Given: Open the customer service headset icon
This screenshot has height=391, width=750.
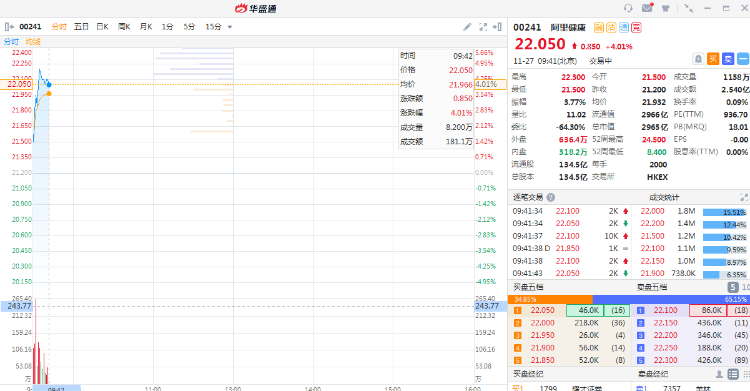Looking at the screenshot, I should click(628, 8).
